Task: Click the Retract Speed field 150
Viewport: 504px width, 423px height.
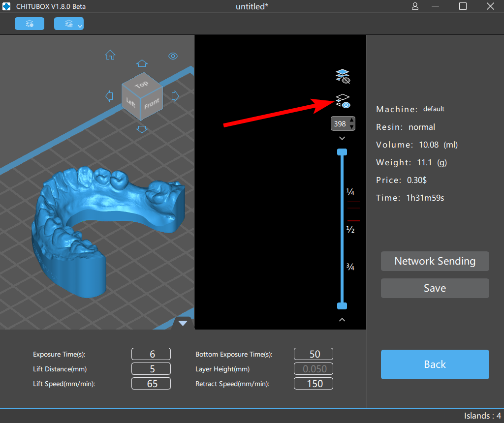Action: [314, 384]
